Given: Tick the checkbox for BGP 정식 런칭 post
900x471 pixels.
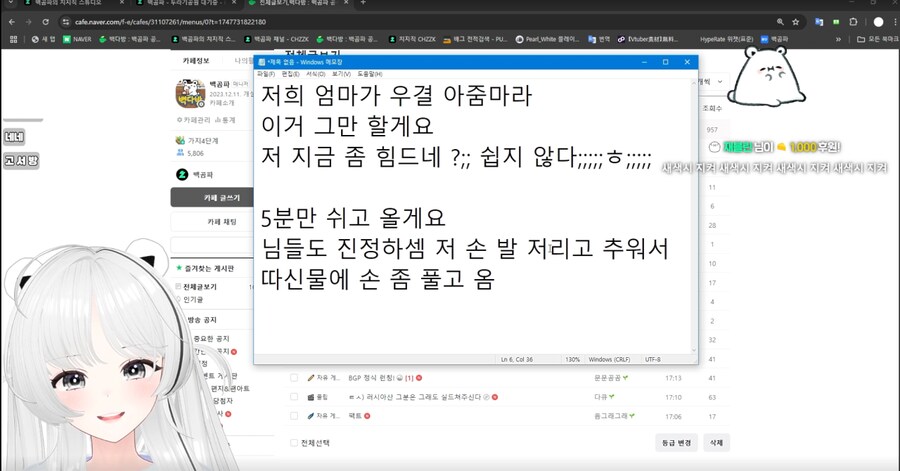Looking at the screenshot, I should pyautogui.click(x=294, y=378).
